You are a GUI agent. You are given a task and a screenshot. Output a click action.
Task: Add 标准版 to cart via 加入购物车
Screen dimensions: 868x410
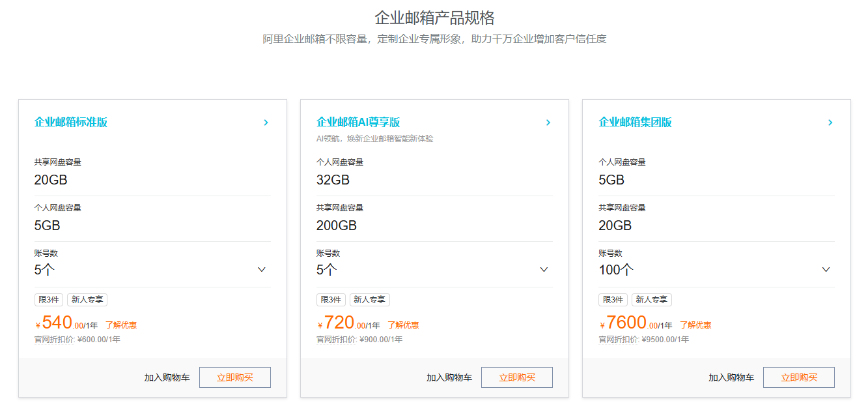point(167,377)
